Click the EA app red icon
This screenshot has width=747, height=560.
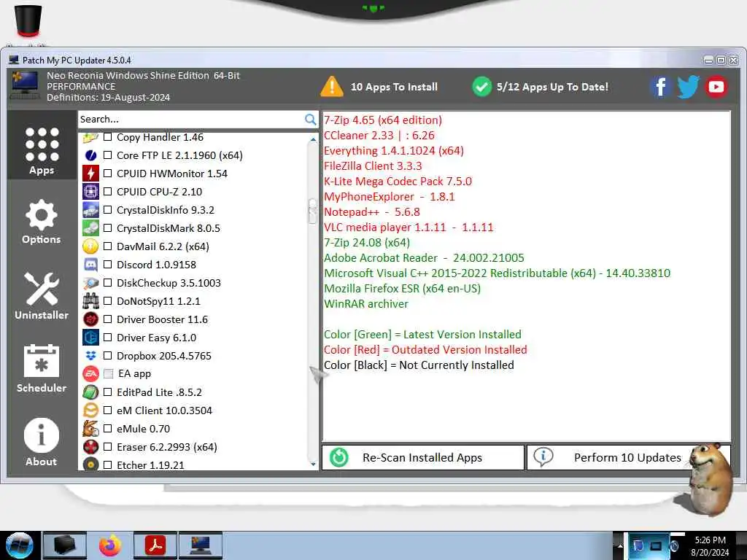90,374
